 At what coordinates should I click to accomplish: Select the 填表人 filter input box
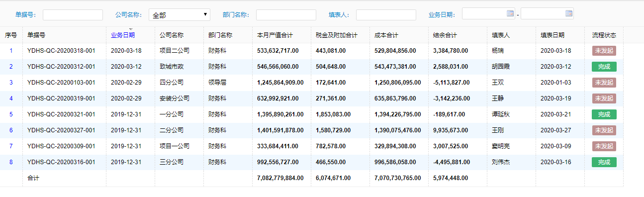click(x=386, y=15)
